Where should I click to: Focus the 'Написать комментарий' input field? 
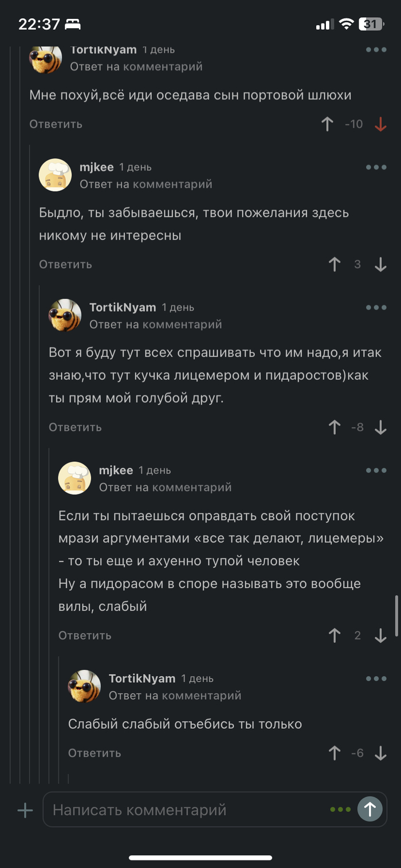coord(189,810)
